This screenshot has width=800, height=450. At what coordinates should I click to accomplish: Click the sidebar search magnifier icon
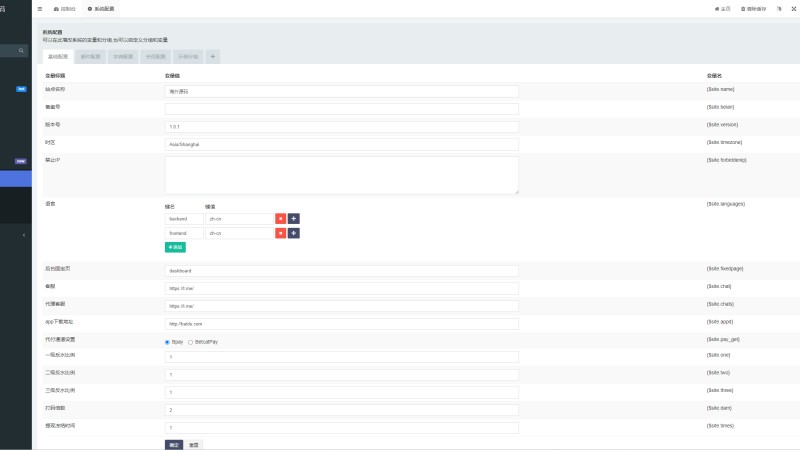coord(21,51)
